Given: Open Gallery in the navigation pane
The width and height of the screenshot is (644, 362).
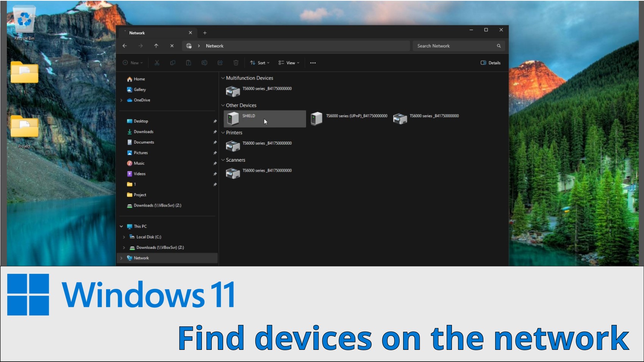Looking at the screenshot, I should 139,90.
